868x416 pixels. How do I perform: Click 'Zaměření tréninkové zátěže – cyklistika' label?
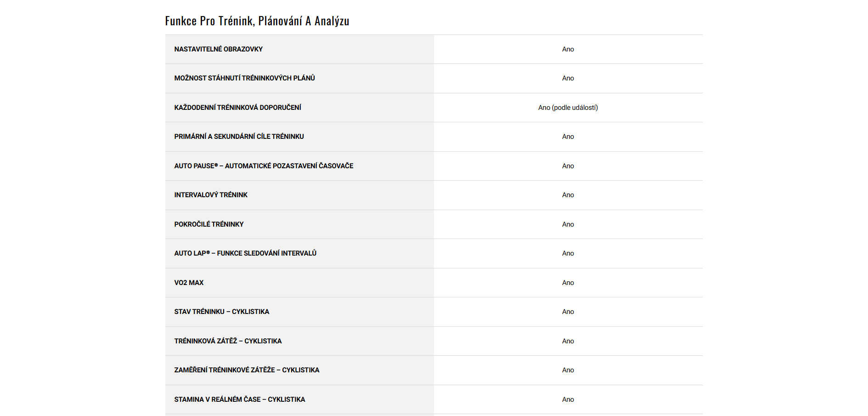(247, 370)
